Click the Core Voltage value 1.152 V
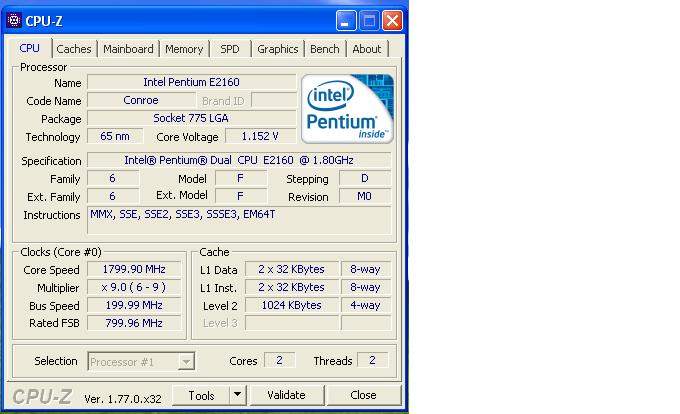 pyautogui.click(x=260, y=137)
